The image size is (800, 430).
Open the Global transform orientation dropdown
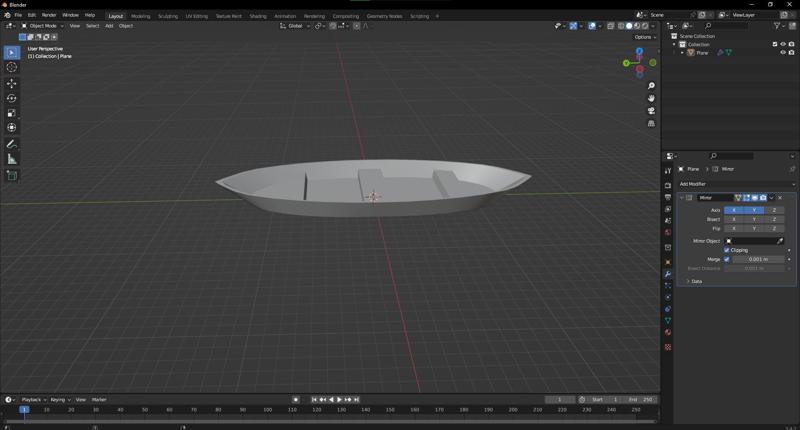click(295, 26)
